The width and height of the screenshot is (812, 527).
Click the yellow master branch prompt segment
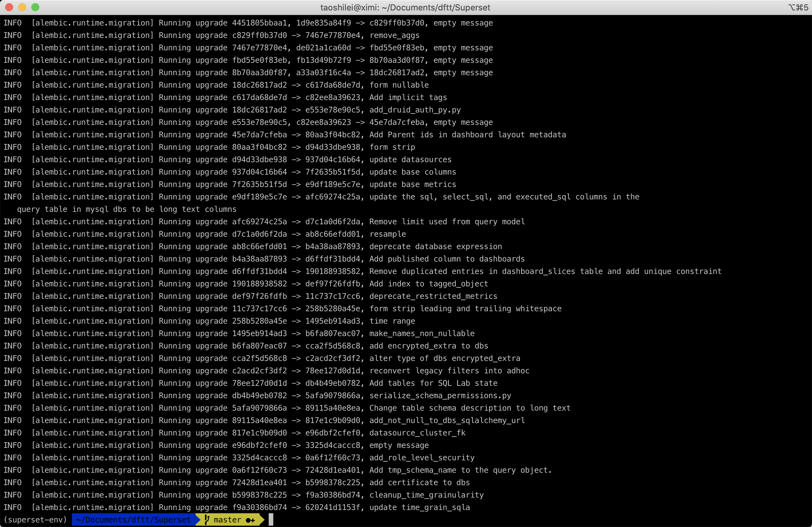(227, 519)
